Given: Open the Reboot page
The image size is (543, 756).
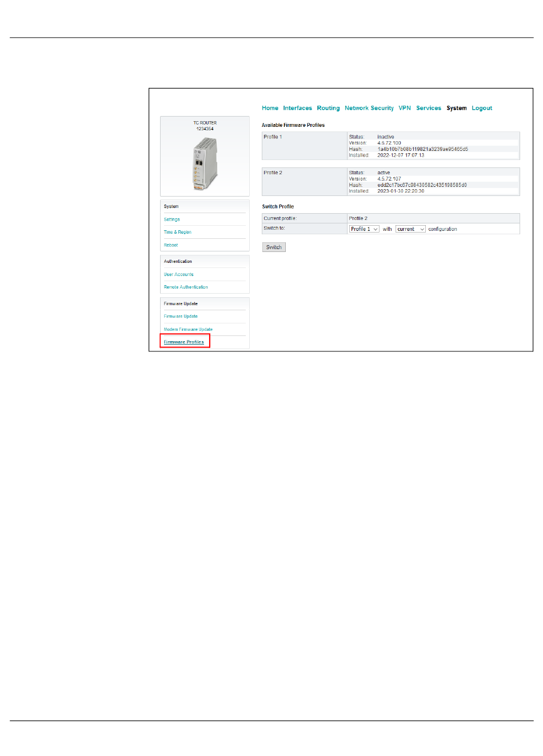Looking at the screenshot, I should 170,245.
